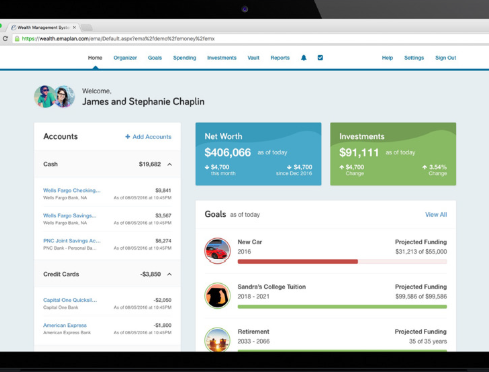Click James's profile photo
The height and width of the screenshot is (372, 489).
[45, 97]
